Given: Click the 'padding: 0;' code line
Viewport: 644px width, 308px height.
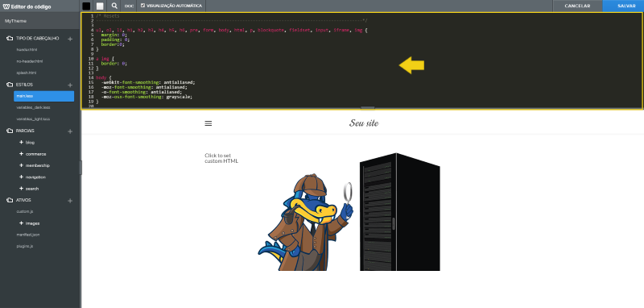Looking at the screenshot, I should pos(115,40).
